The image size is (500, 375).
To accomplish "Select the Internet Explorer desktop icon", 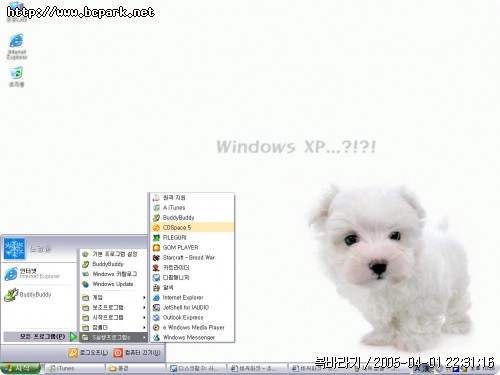I will [17, 47].
